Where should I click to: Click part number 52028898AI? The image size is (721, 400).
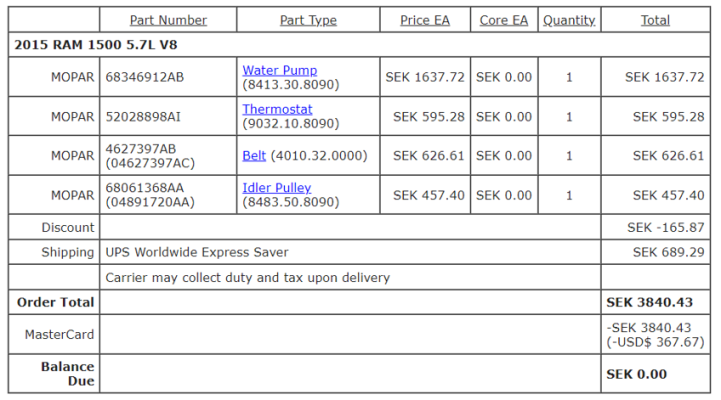click(143, 117)
